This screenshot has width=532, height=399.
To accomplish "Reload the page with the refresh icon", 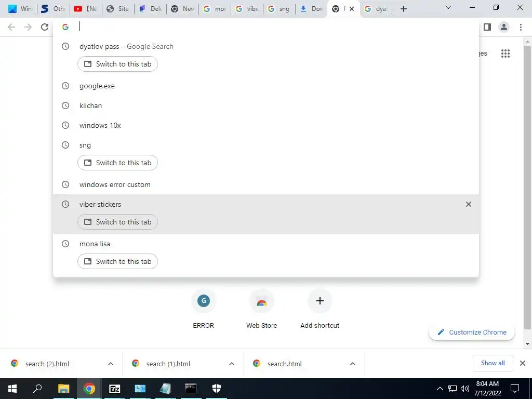I will 45,27.
